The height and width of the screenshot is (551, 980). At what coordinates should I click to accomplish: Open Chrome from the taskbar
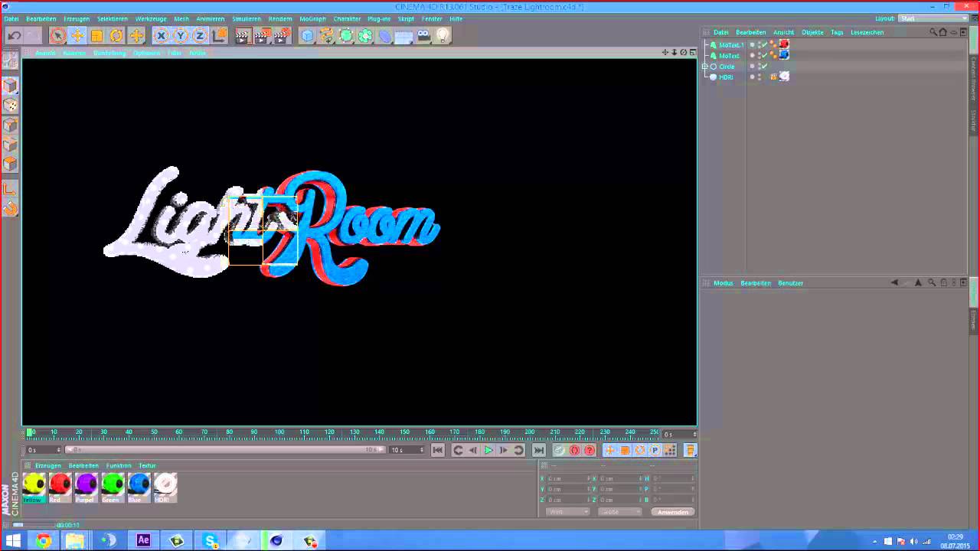point(43,540)
